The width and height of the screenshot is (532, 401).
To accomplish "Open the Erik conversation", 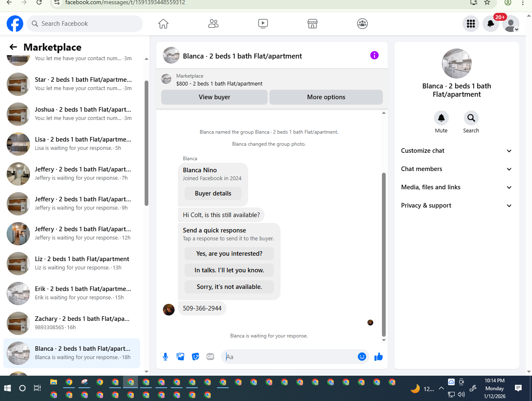I will click(x=71, y=293).
